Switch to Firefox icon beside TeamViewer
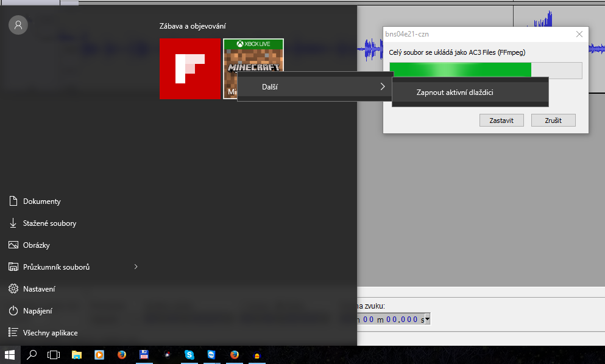Image resolution: width=605 pixels, height=364 pixels. pos(234,355)
